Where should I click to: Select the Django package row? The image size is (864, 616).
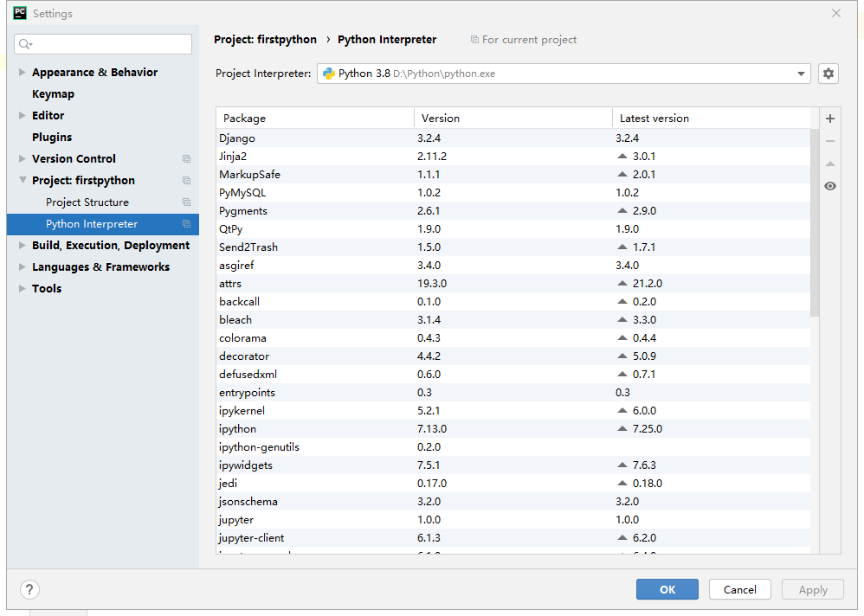[513, 138]
